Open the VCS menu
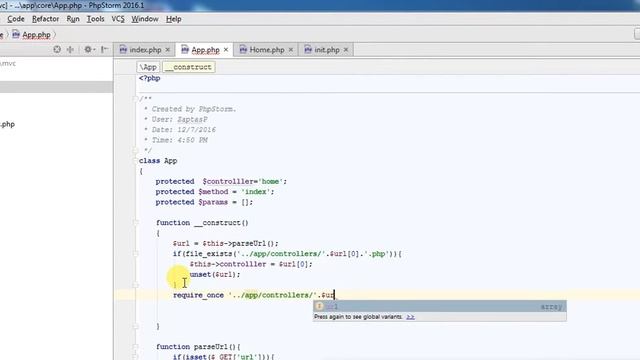 [118, 19]
